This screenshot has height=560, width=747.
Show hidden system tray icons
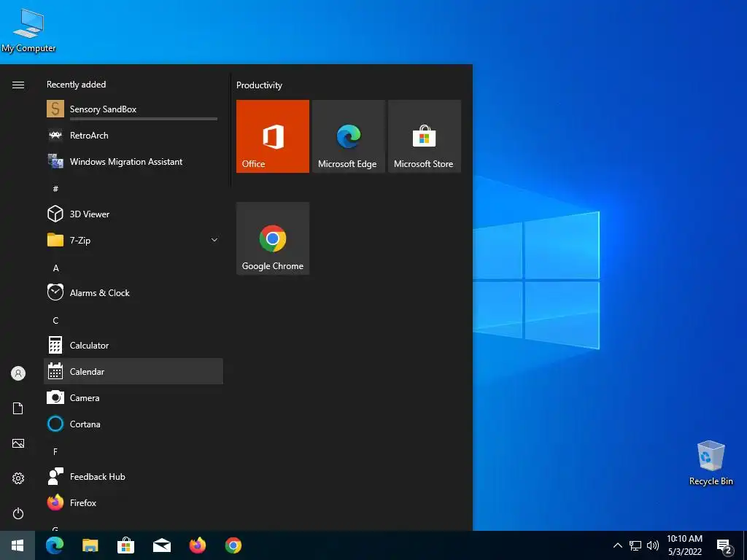(617, 545)
